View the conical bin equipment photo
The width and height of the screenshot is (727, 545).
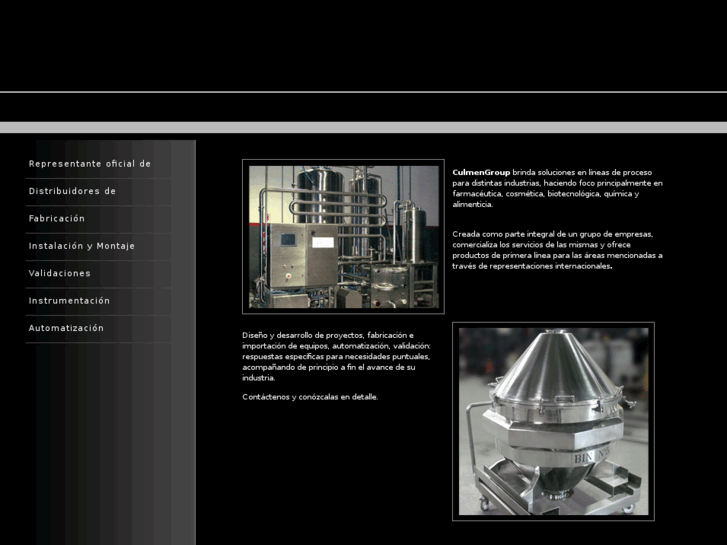pos(554,422)
